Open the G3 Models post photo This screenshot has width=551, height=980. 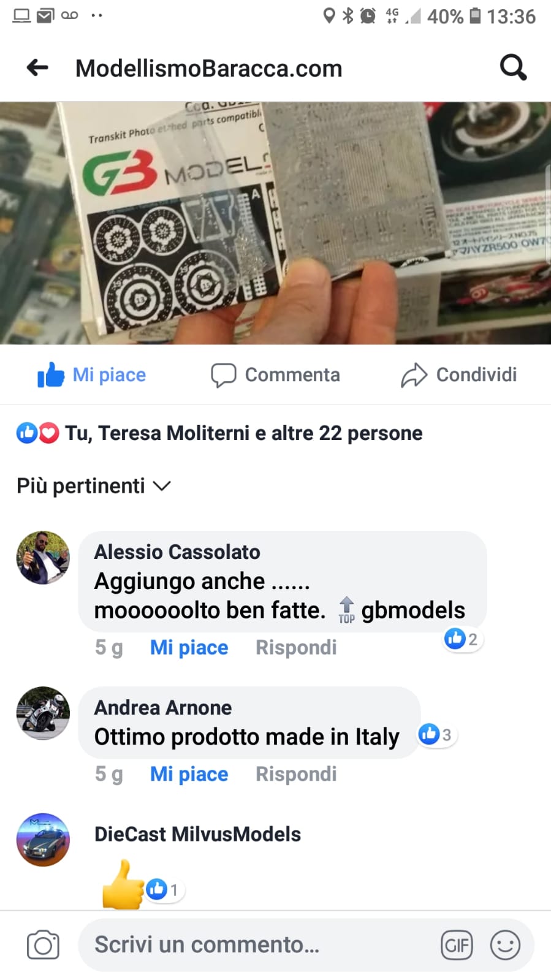(x=275, y=223)
